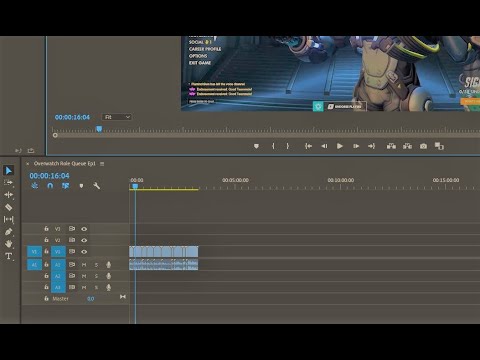This screenshot has width=480, height=360.
Task: Click the timeline playhead handle
Action: pos(135,186)
